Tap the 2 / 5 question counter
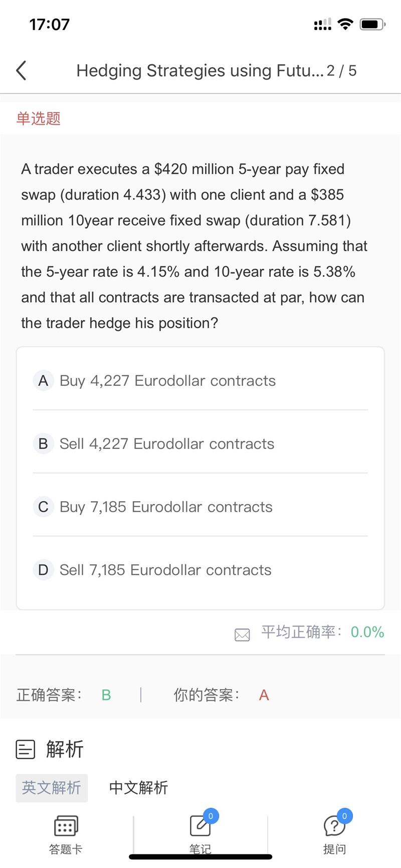Viewport: 401px width, 868px height. coord(341,71)
